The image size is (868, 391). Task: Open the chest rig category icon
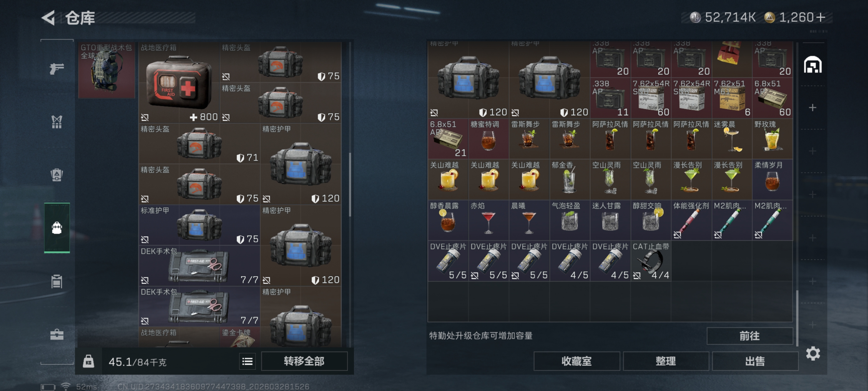pyautogui.click(x=57, y=175)
